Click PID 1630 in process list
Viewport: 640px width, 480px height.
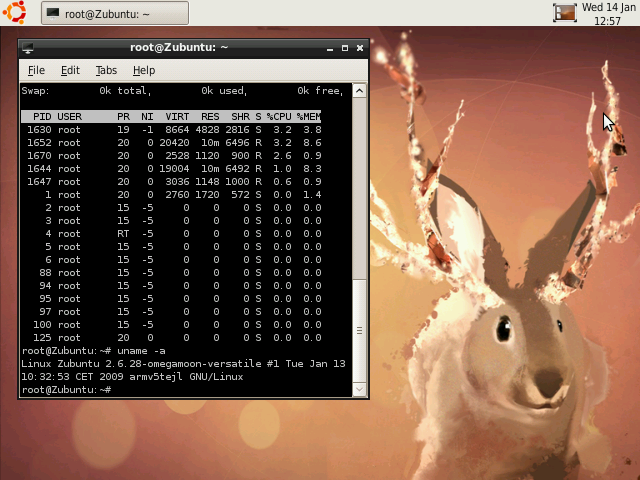click(39, 130)
